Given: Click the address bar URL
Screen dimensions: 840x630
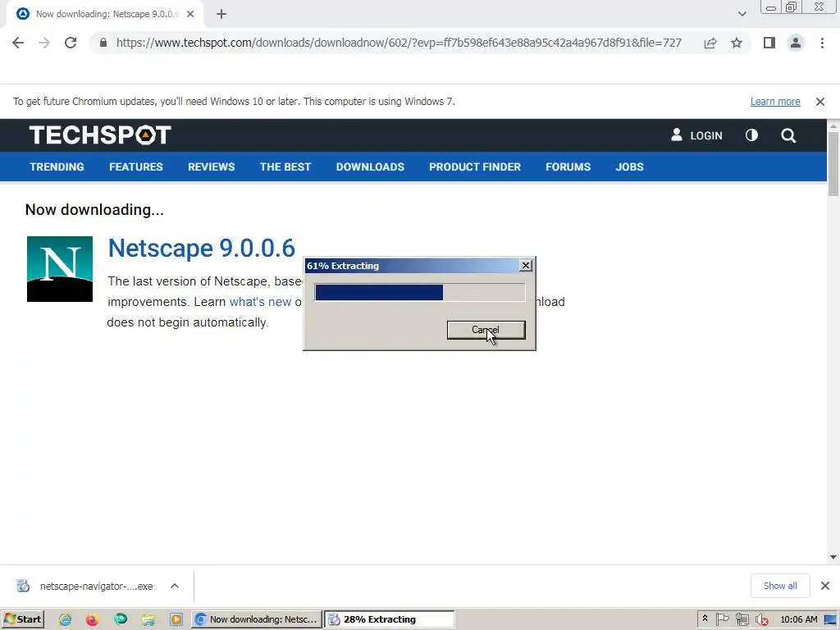Looking at the screenshot, I should tap(399, 43).
